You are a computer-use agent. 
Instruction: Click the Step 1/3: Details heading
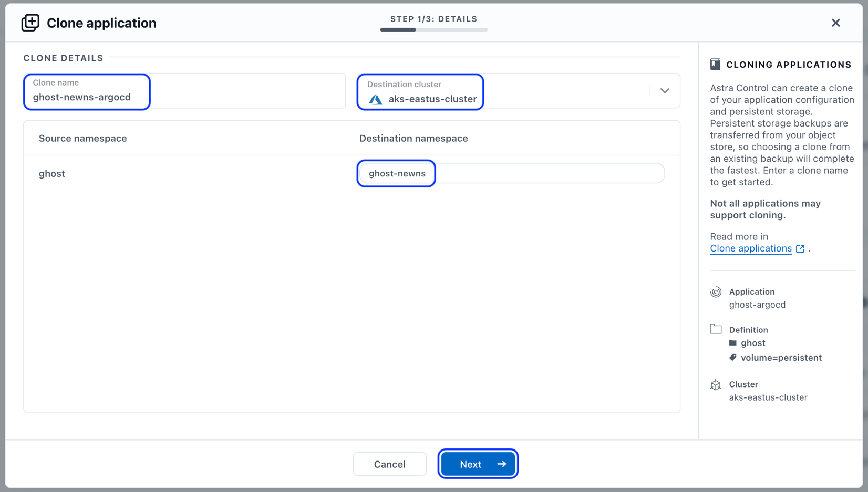434,19
